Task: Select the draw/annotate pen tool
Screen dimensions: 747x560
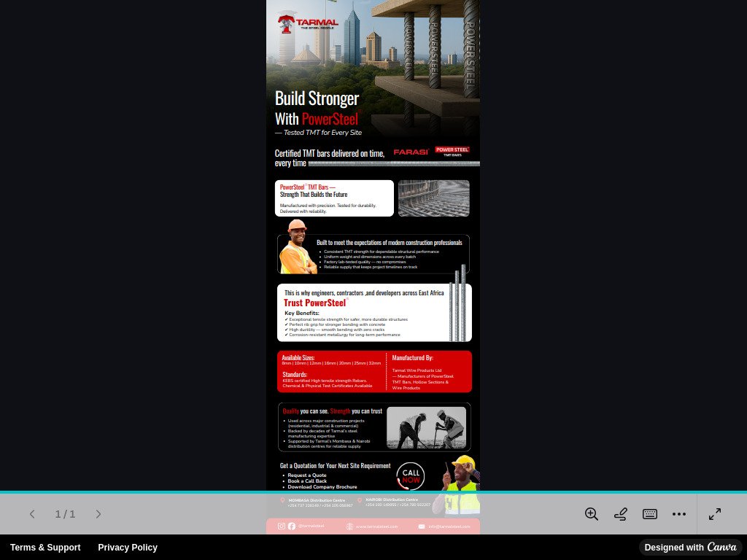Action: click(x=621, y=514)
